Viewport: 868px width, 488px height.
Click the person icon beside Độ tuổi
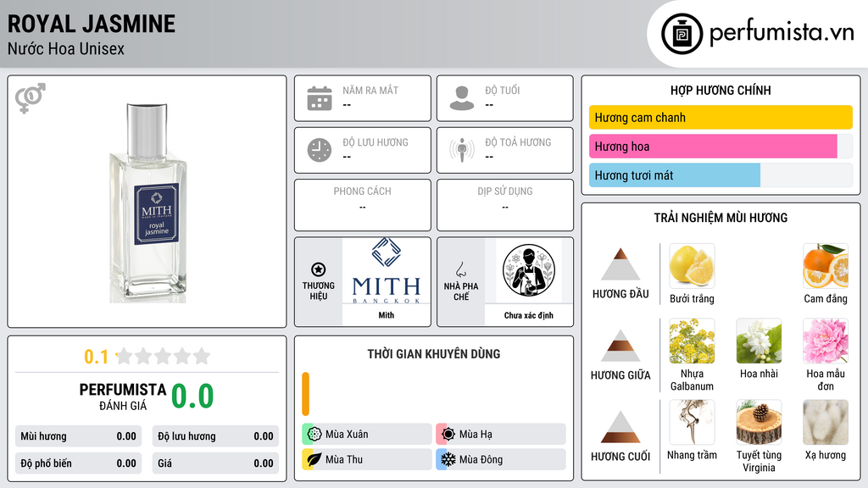pyautogui.click(x=462, y=98)
